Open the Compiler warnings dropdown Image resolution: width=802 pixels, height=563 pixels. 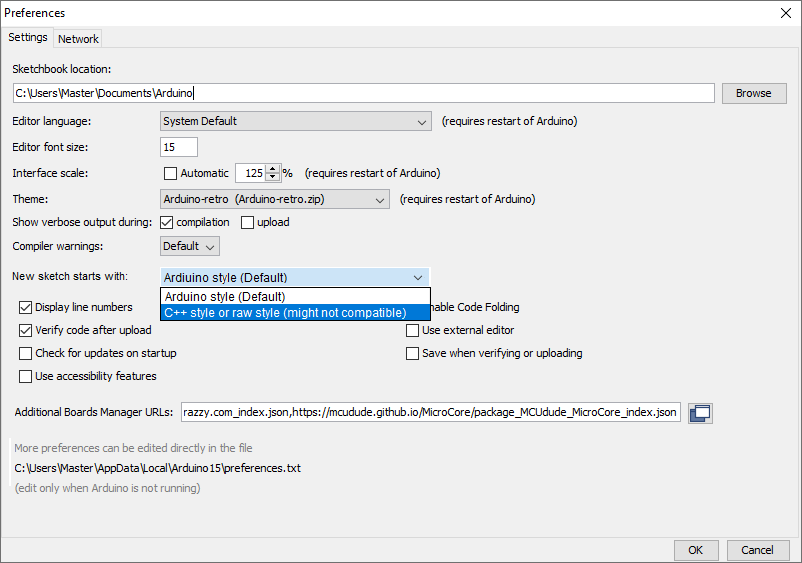click(190, 246)
